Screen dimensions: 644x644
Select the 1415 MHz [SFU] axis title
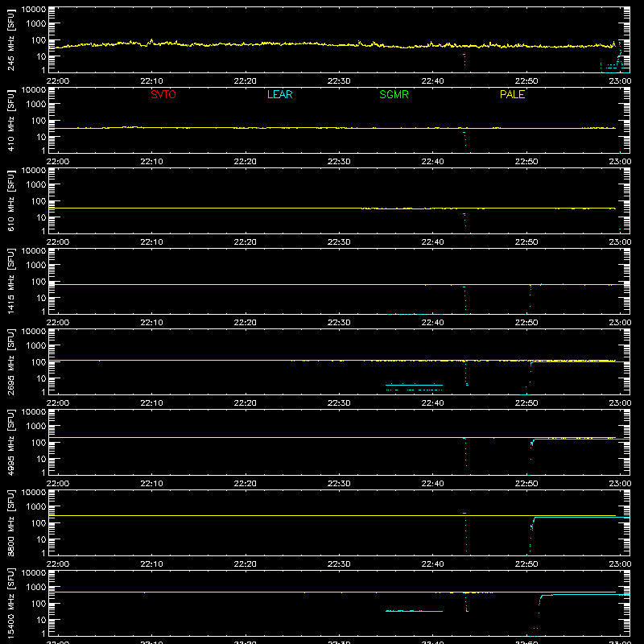pyautogui.click(x=11, y=281)
